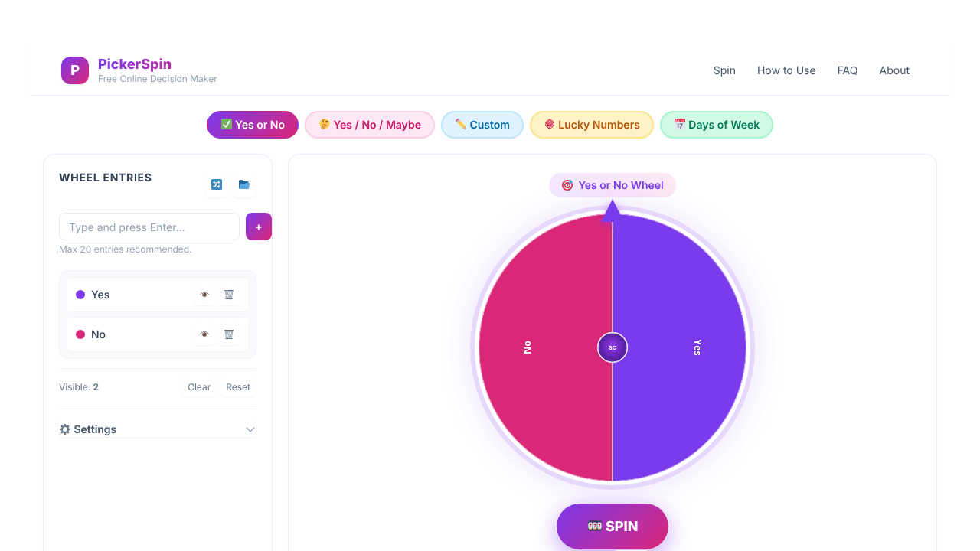Click the purple Yes wheel segment
Viewport: 980px width, 551px height.
pos(679,347)
